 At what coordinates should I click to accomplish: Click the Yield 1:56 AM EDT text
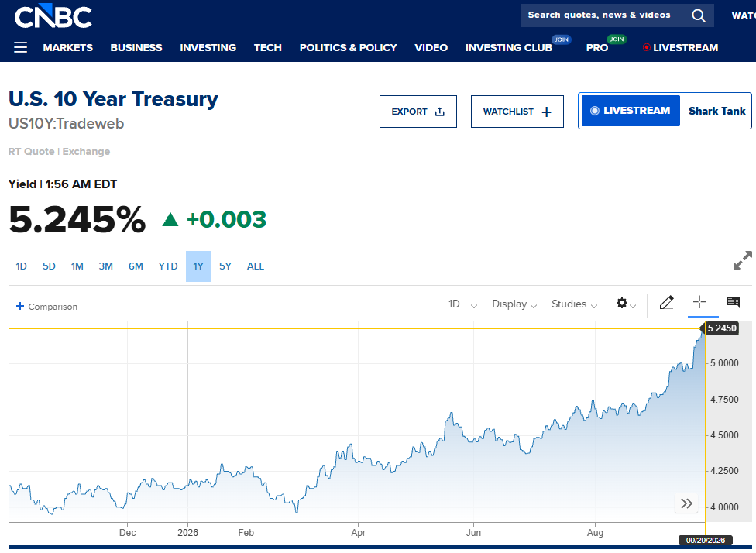coord(63,184)
